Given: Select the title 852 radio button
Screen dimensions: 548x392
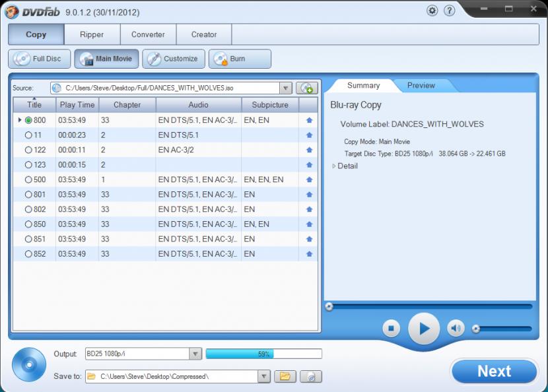Looking at the screenshot, I should coord(28,254).
